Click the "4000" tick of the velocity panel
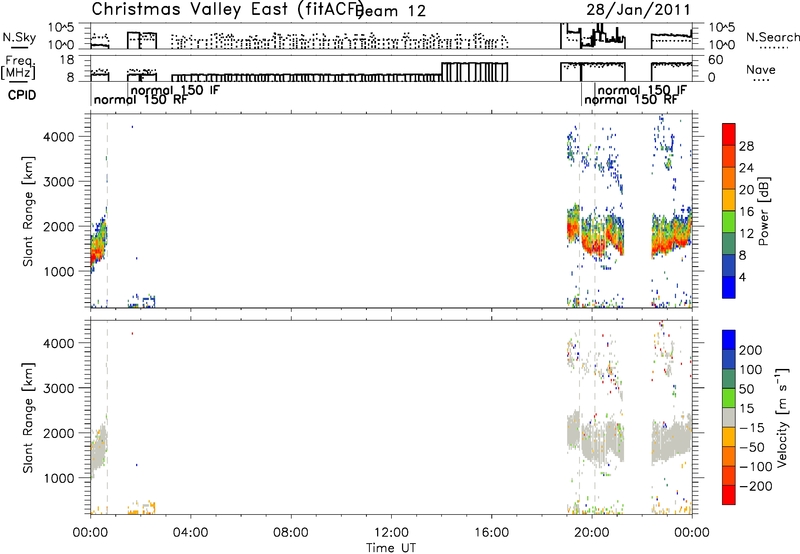800x554 pixels. coord(59,343)
